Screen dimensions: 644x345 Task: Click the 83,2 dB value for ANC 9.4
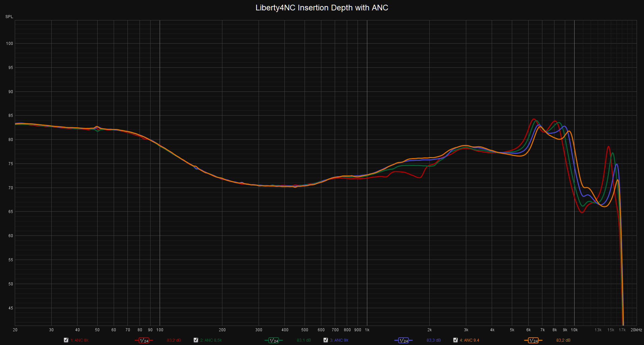(563, 340)
